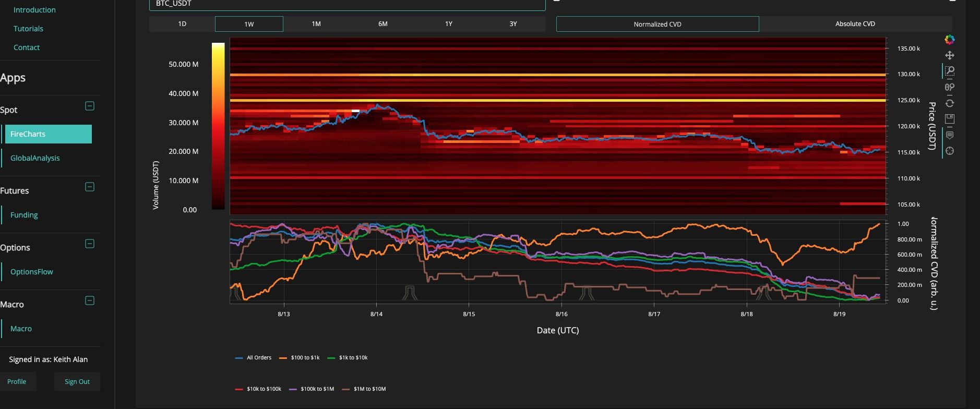Click the volume heatmap color bar
980x409 pixels.
click(x=218, y=126)
